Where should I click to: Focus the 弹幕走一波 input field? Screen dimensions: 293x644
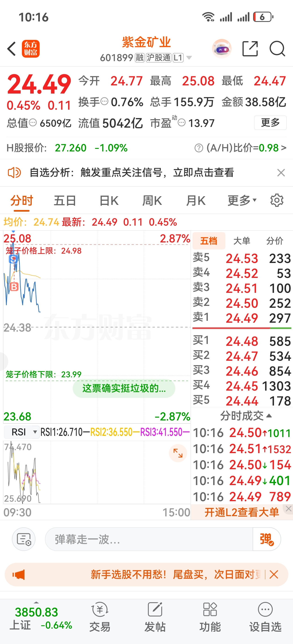[149, 539]
